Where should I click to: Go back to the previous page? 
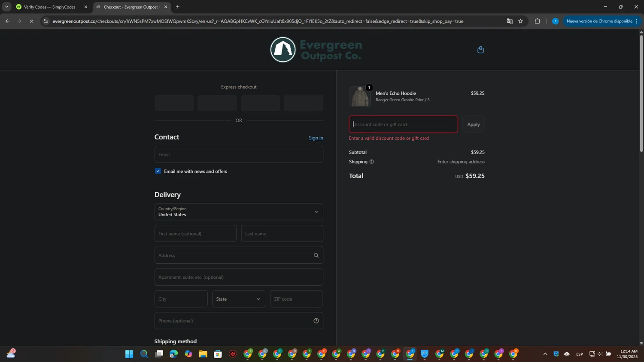tap(7, 21)
